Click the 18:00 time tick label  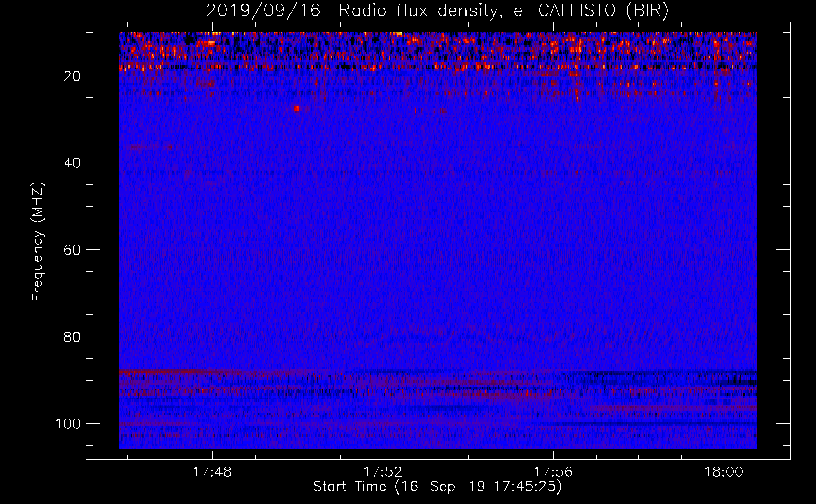(724, 472)
